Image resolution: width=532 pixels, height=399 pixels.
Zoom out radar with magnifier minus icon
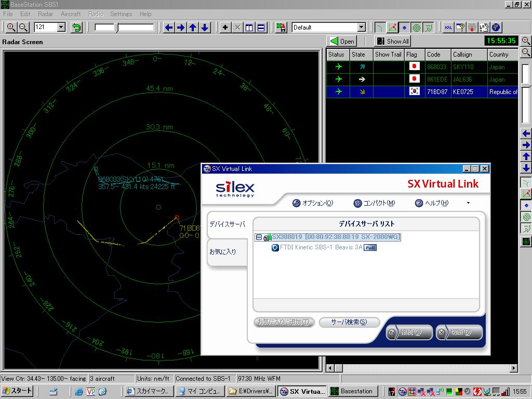click(23, 28)
